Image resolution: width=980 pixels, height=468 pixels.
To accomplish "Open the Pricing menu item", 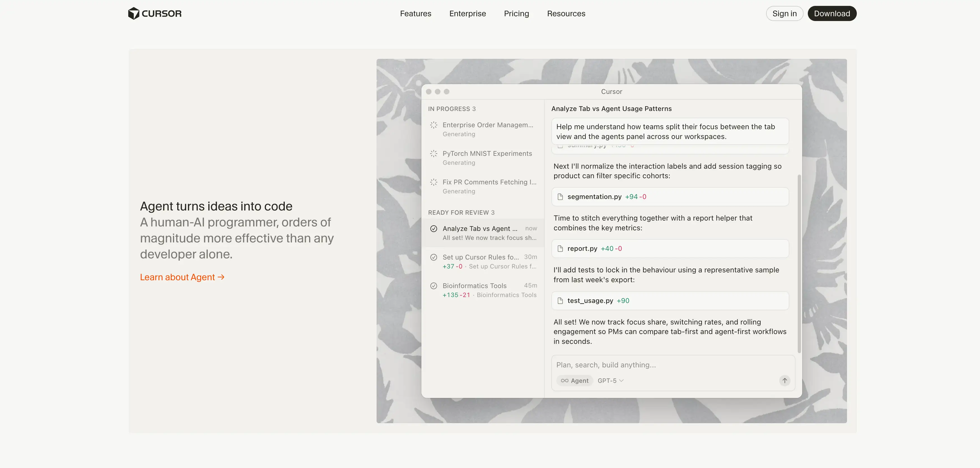I will pos(516,13).
